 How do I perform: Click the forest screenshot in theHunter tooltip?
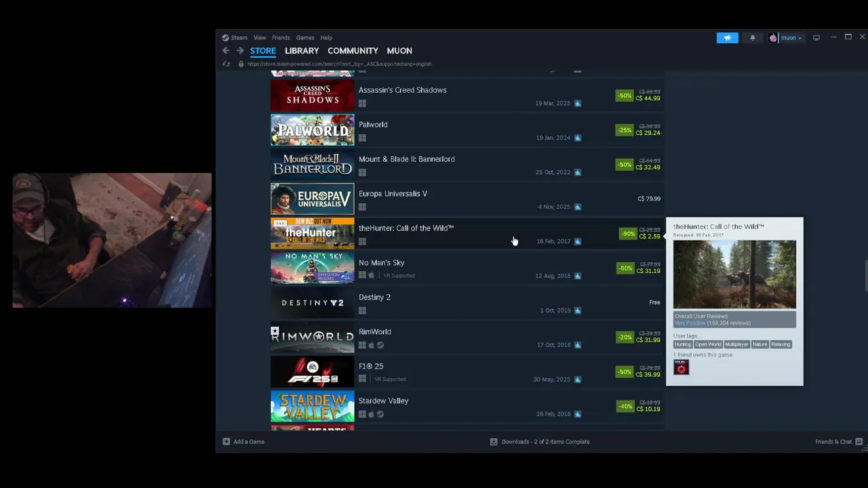[734, 274]
